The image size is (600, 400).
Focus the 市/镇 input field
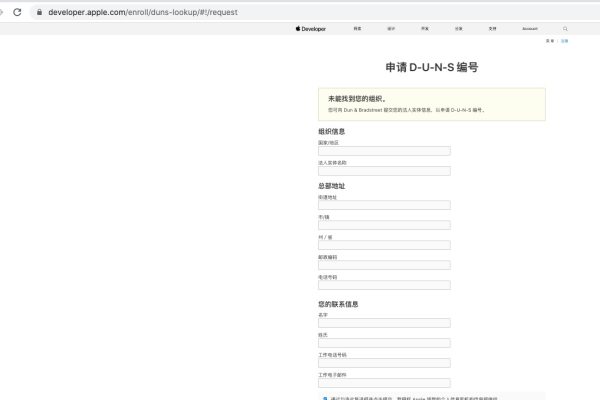point(384,225)
